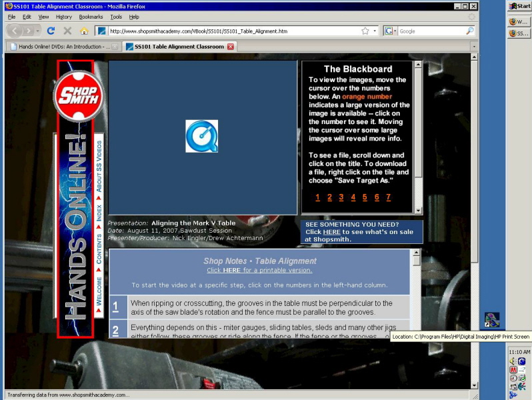
Task: Click HERE for a printable version link
Action: 259,270
